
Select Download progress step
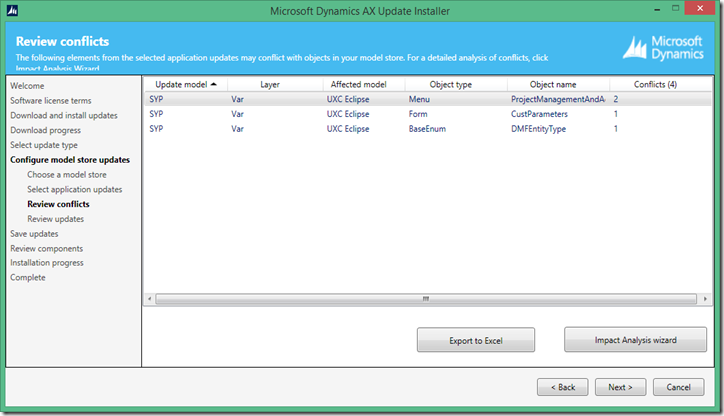[45, 130]
